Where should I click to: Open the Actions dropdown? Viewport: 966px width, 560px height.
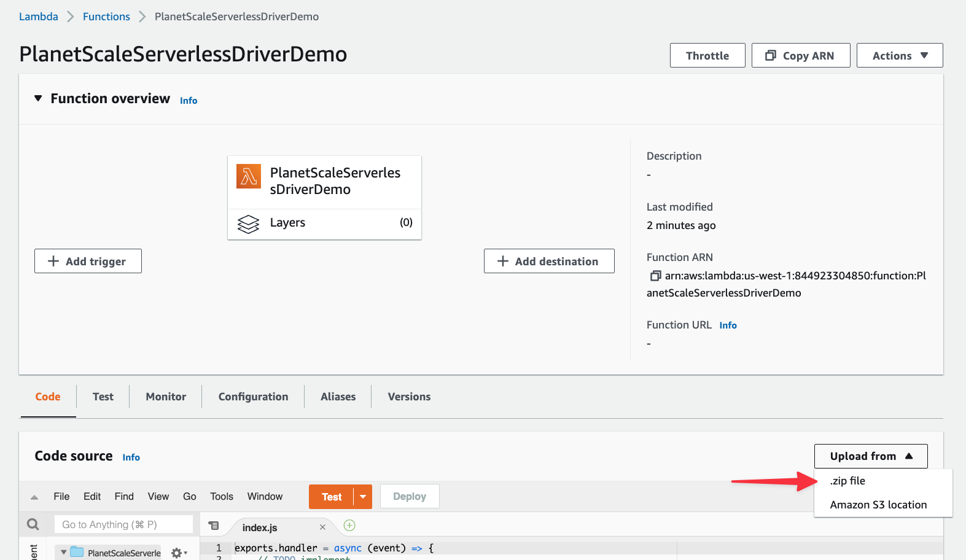(900, 55)
